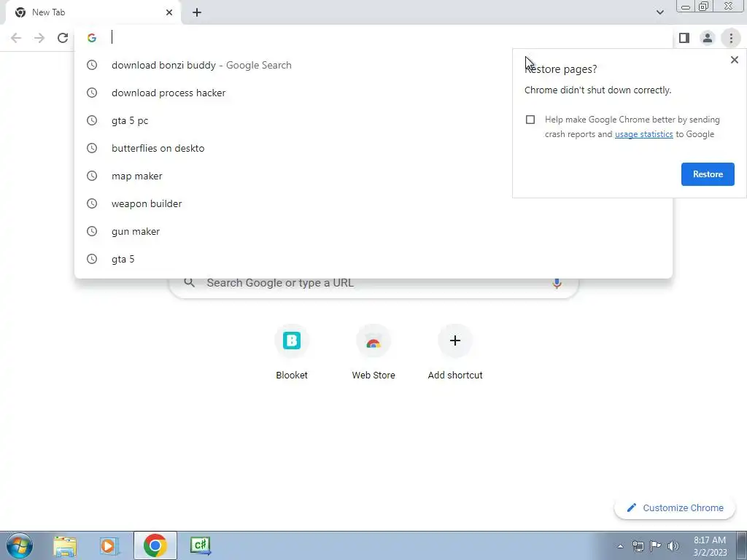
Task: Close the New Tab tab
Action: coord(169,12)
